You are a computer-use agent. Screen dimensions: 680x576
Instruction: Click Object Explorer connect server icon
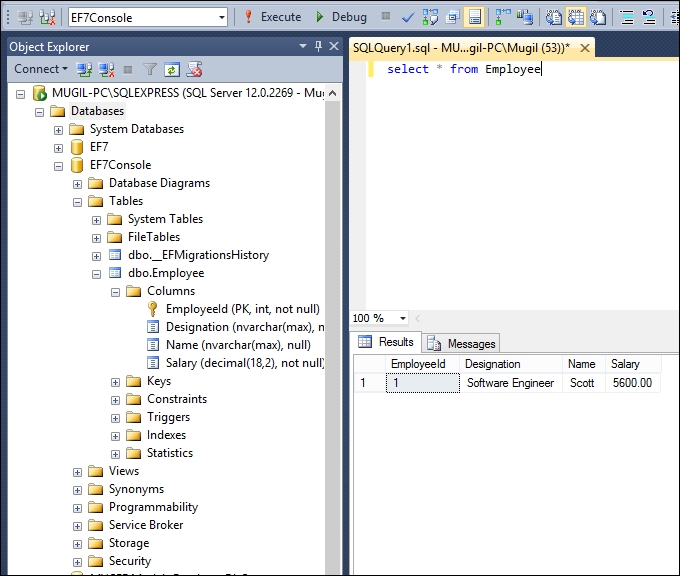(x=84, y=69)
